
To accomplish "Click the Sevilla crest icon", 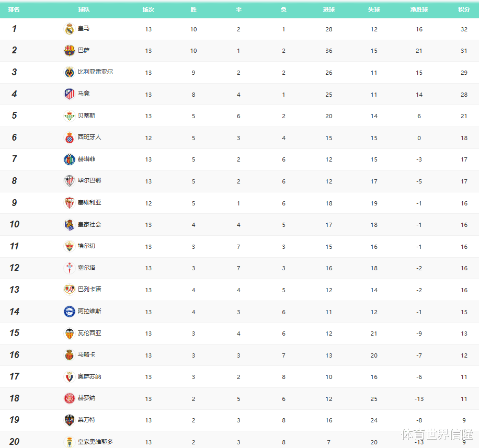I will pyautogui.click(x=70, y=203).
